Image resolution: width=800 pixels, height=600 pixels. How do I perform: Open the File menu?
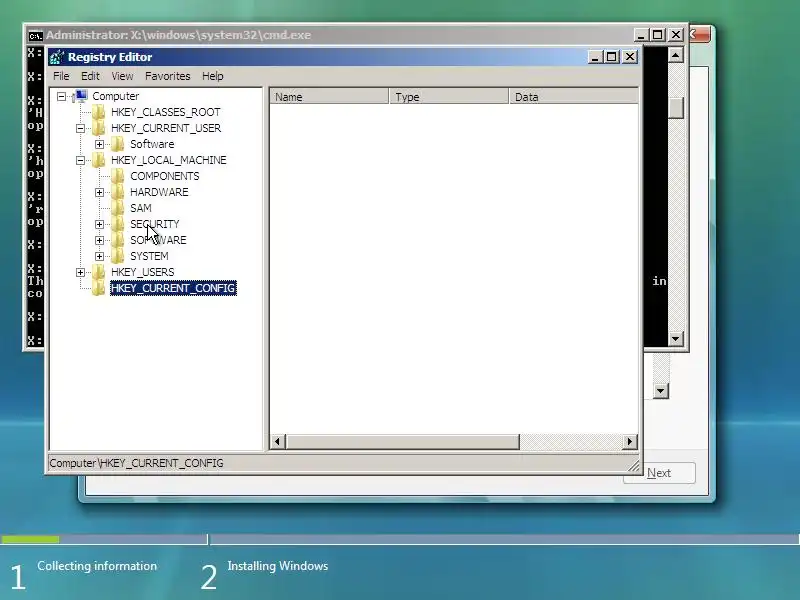pyautogui.click(x=61, y=76)
